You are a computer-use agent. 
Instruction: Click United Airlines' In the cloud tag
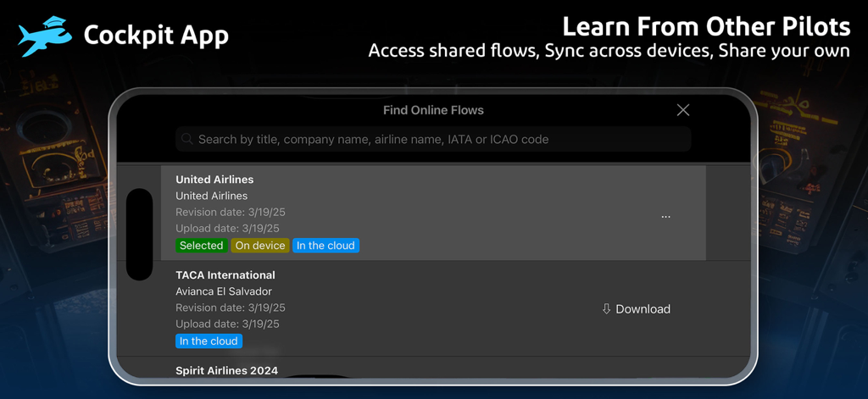pos(325,246)
